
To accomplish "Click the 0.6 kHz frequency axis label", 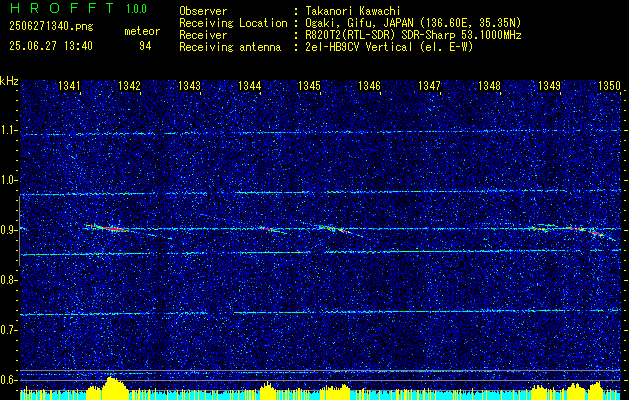I will pos(8,380).
